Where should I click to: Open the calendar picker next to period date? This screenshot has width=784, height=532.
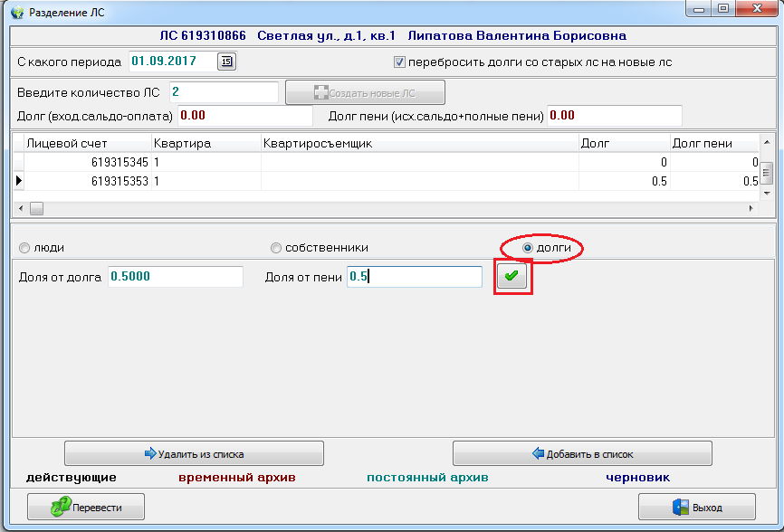pos(226,62)
